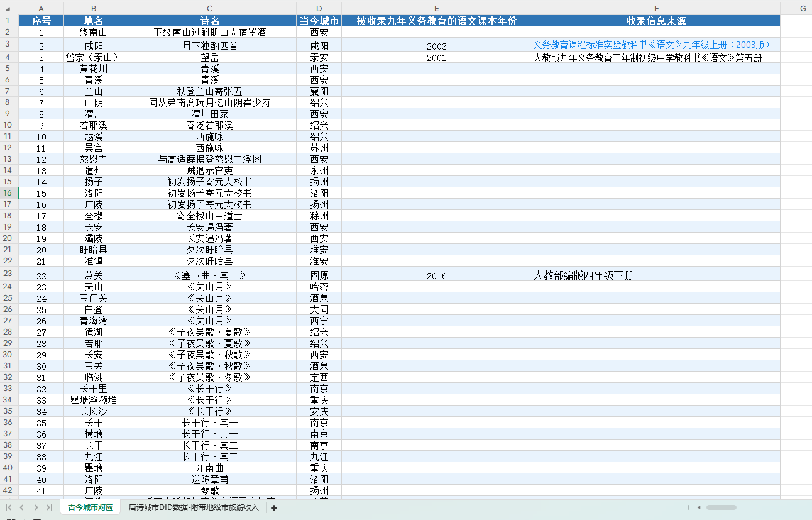Select the year cell 2003

point(437,46)
